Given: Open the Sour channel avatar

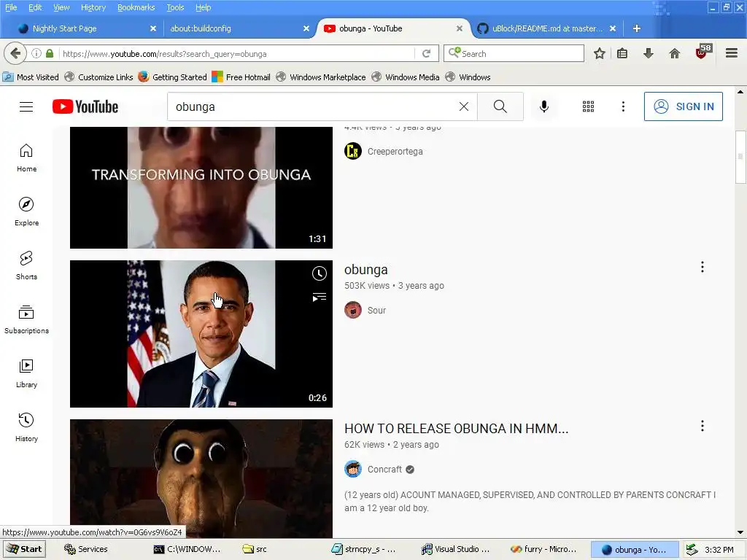Looking at the screenshot, I should coord(353,310).
